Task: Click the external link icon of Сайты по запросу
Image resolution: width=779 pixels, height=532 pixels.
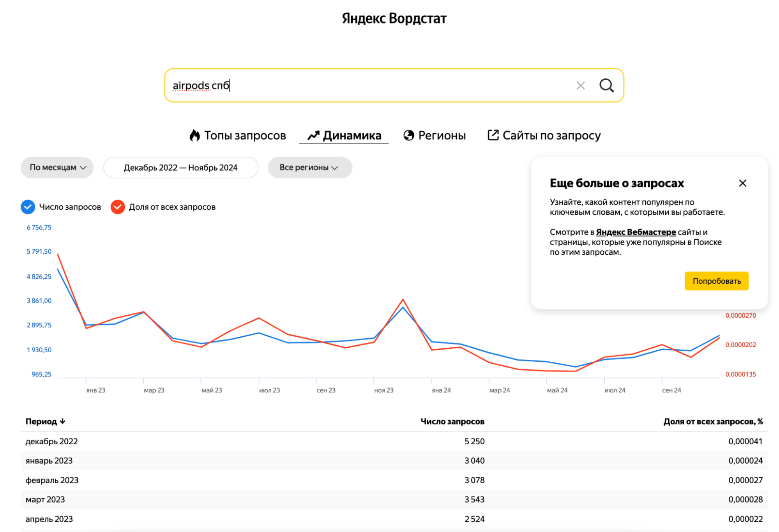Action: click(493, 135)
